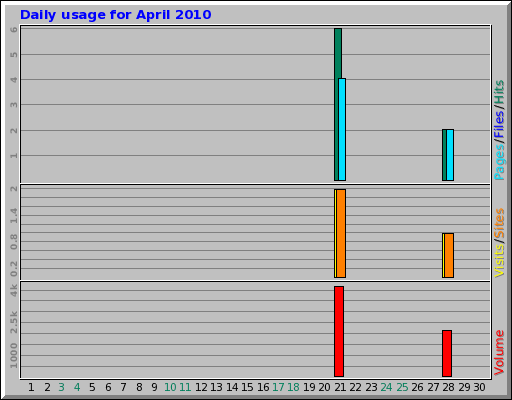Click day 30 on the x-axis
This screenshot has width=512, height=400.
(479, 387)
